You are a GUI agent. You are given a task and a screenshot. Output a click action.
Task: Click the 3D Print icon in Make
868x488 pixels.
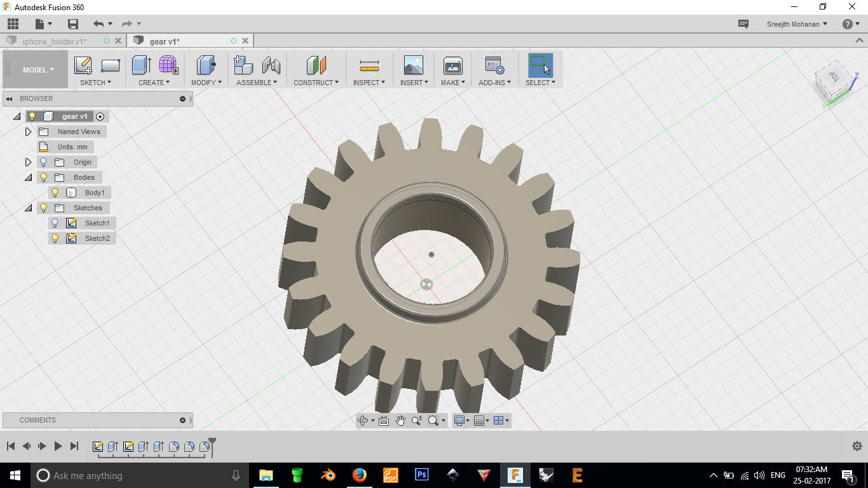click(453, 65)
